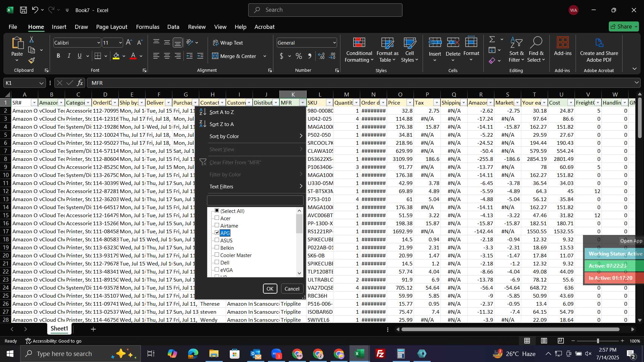644x362 pixels.
Task: Check the Airtame filter checkbox
Action: tap(217, 225)
